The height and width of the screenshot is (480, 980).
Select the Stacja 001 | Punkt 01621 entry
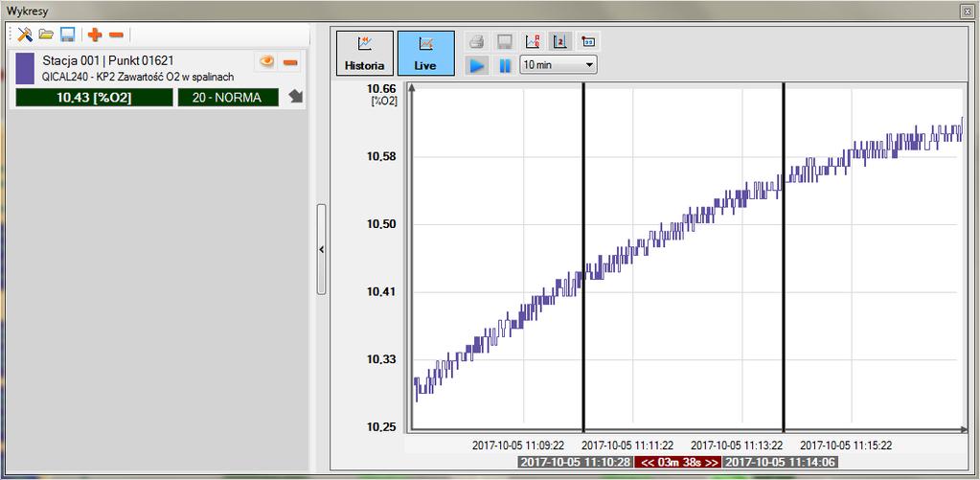click(x=108, y=60)
